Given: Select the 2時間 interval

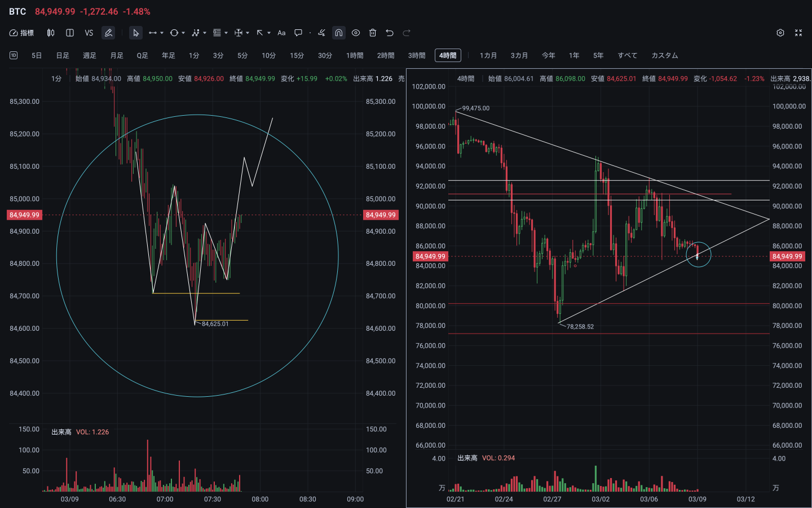Looking at the screenshot, I should coord(386,55).
